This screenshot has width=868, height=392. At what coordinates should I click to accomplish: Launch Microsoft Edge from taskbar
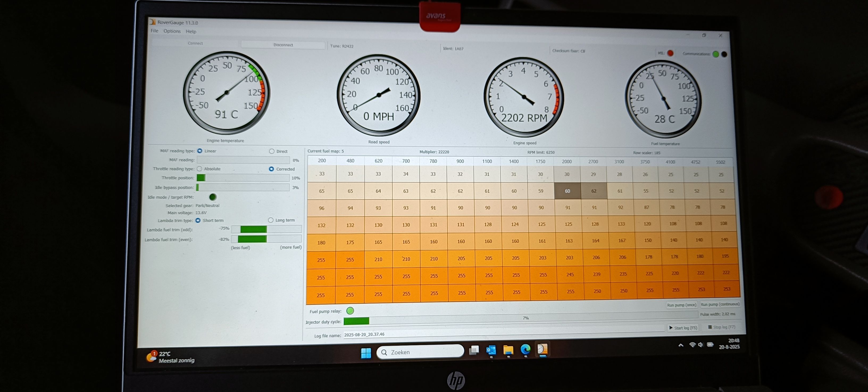click(x=525, y=349)
